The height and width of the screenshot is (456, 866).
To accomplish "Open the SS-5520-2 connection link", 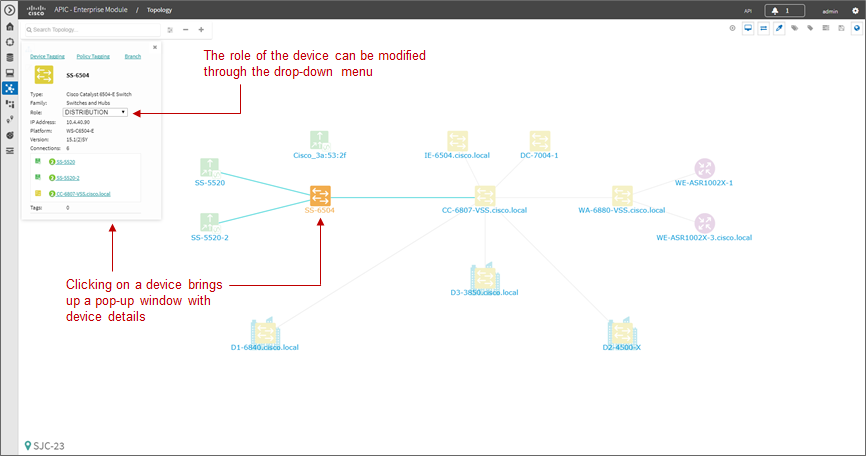I will pos(67,178).
